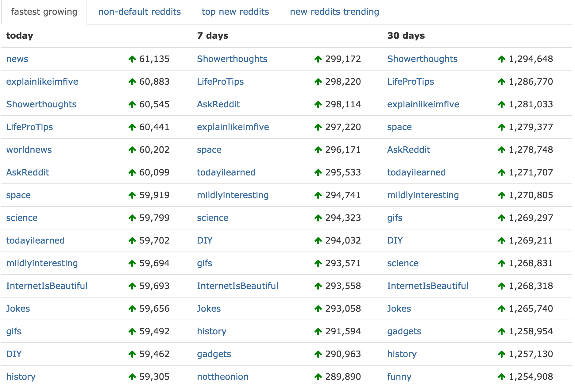Viewport: 575px width, 392px height.
Task: Open DIY in the 30 days column
Action: [x=395, y=240]
